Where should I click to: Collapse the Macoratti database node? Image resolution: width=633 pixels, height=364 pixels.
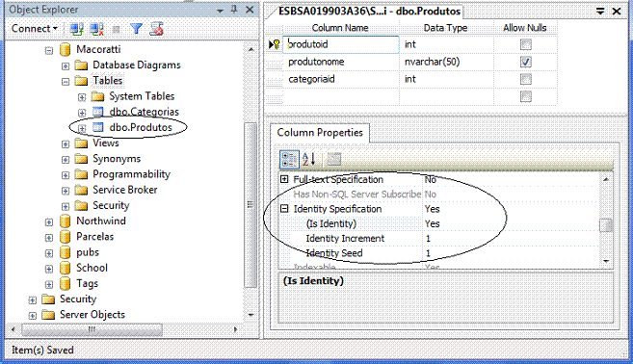pos(49,50)
